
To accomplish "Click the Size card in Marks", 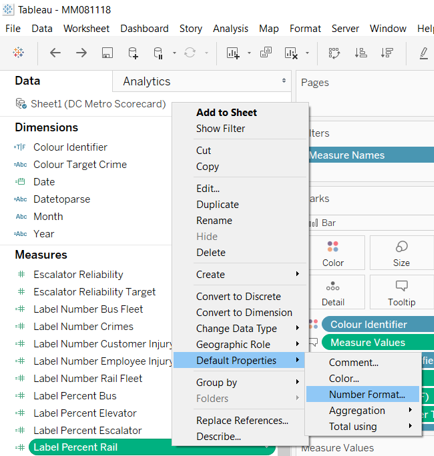I will [401, 253].
